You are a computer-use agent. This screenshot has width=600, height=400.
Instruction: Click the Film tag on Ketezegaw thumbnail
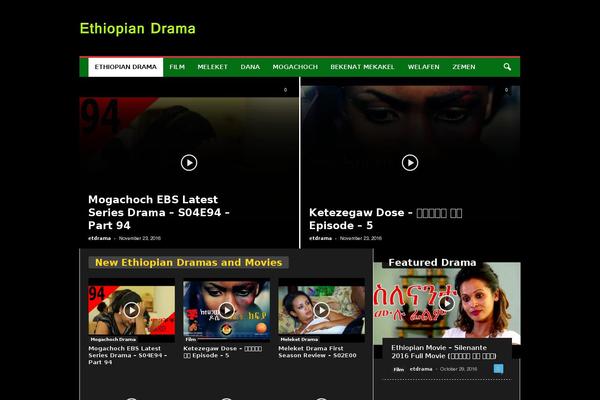point(191,339)
